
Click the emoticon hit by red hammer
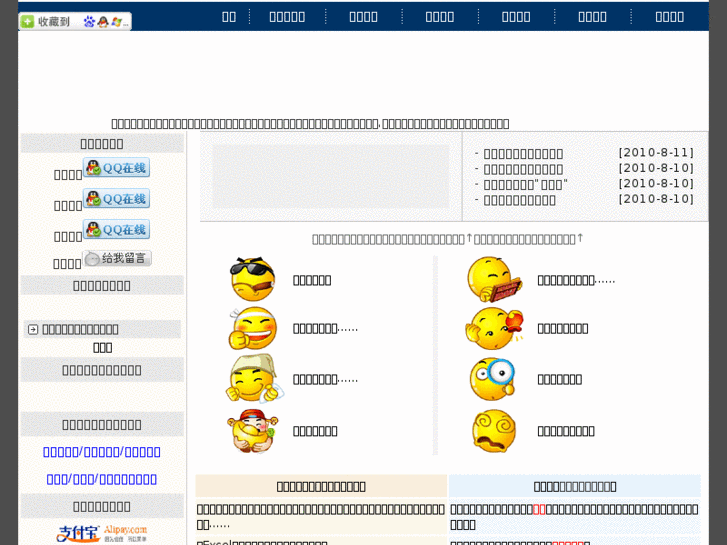coord(494,328)
